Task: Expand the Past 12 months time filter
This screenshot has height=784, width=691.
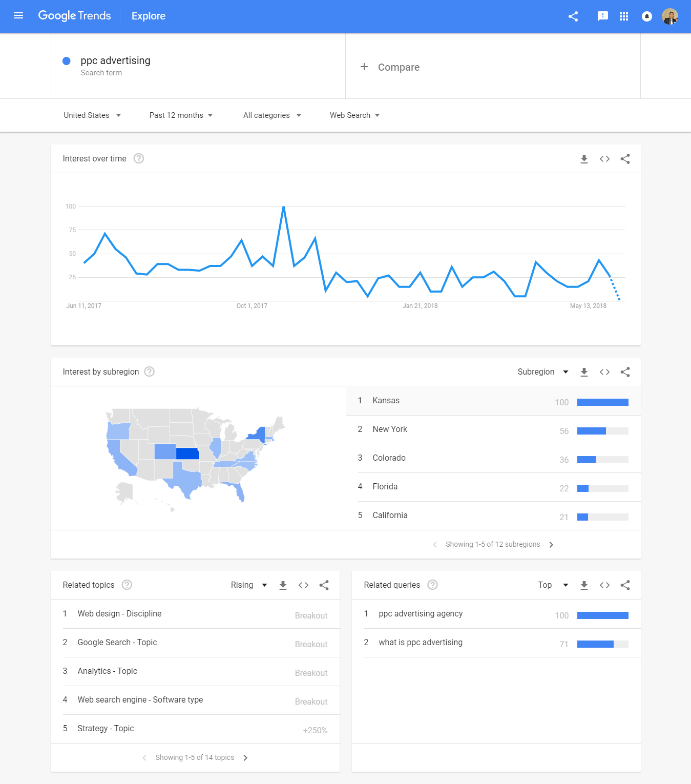Action: coord(181,115)
